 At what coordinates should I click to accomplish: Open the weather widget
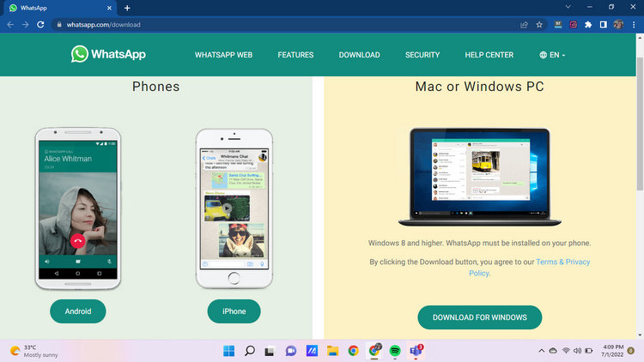pyautogui.click(x=34, y=351)
